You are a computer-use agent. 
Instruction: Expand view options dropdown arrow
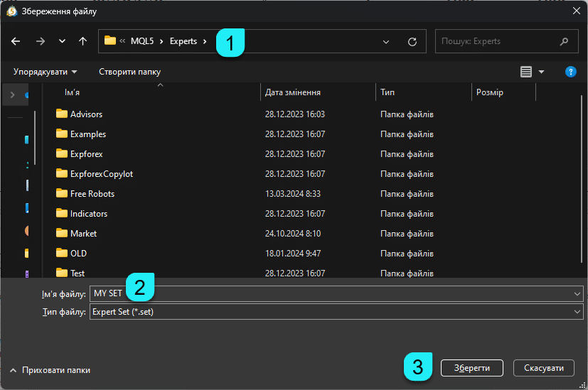[541, 72]
